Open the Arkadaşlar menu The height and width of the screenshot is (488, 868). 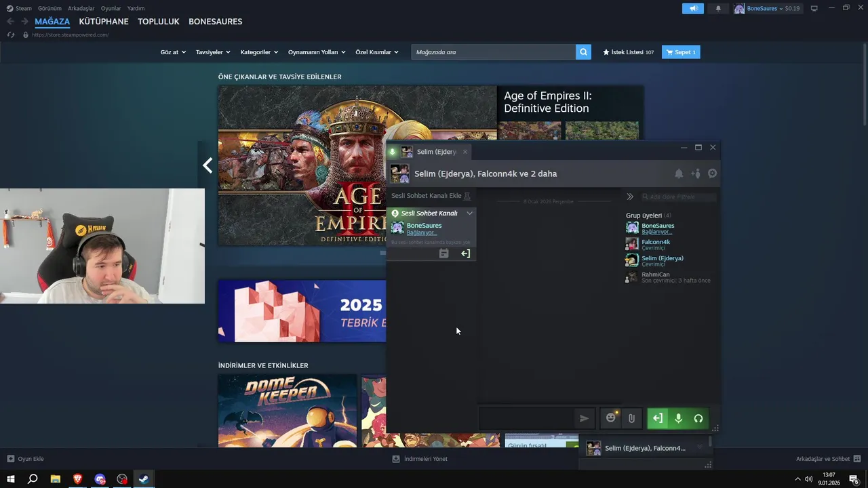click(x=81, y=8)
